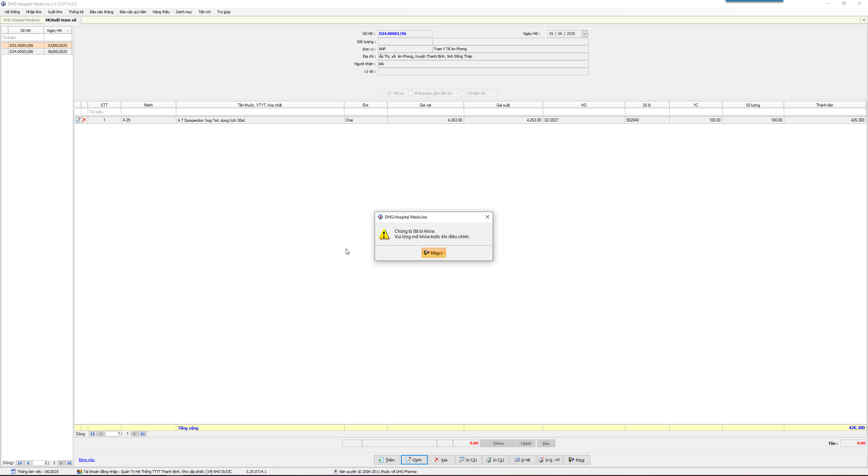Select invoice D53.00001/06 in the list
Screen dimensions: 868x476
[21, 45]
